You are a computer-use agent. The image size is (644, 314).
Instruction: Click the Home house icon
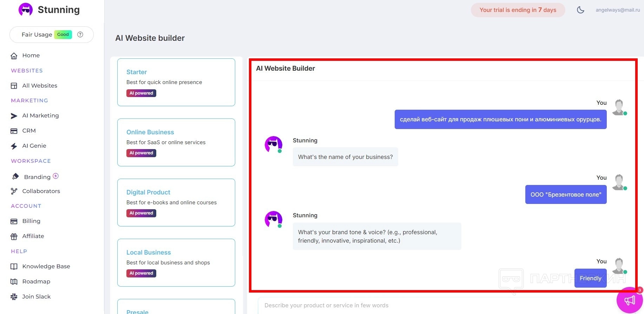pos(14,56)
